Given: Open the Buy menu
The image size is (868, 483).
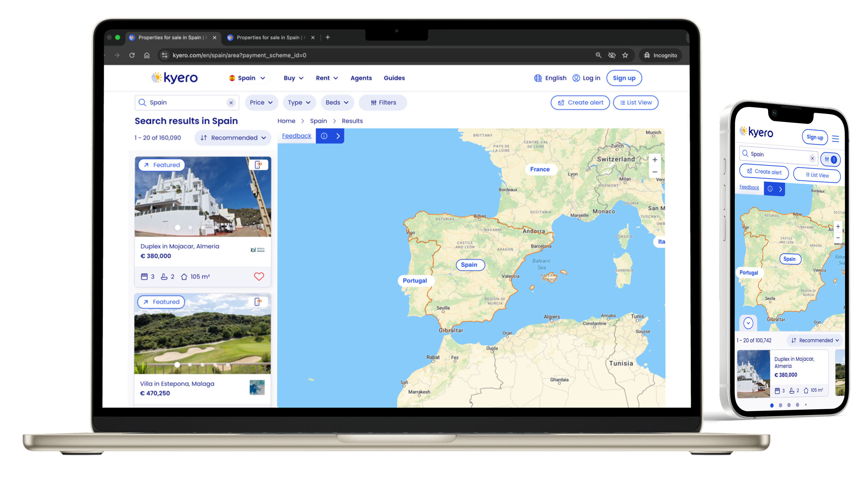Looking at the screenshot, I should (293, 78).
